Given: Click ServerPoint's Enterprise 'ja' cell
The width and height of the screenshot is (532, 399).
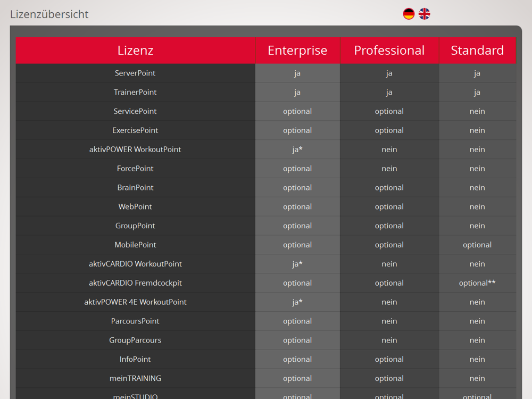Looking at the screenshot, I should pyautogui.click(x=297, y=73).
